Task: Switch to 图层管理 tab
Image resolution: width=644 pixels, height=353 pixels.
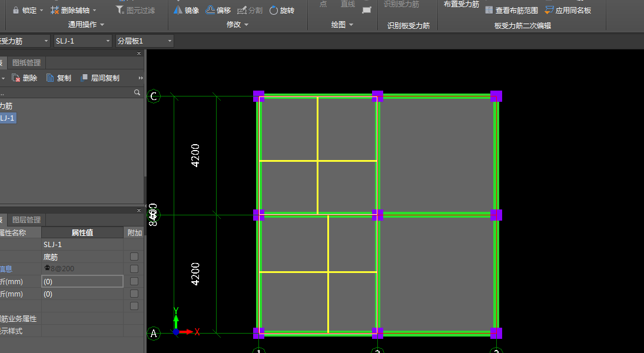Action: pyautogui.click(x=26, y=220)
